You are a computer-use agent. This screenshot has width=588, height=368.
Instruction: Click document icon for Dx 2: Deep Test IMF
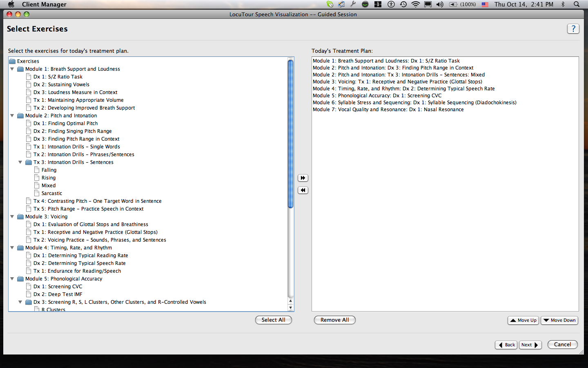pos(29,294)
